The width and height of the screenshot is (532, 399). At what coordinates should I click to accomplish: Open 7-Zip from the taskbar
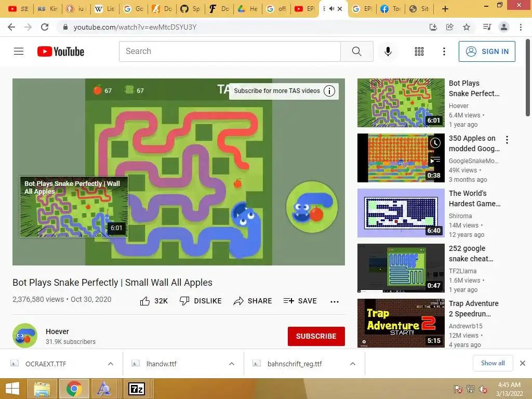pos(137,389)
